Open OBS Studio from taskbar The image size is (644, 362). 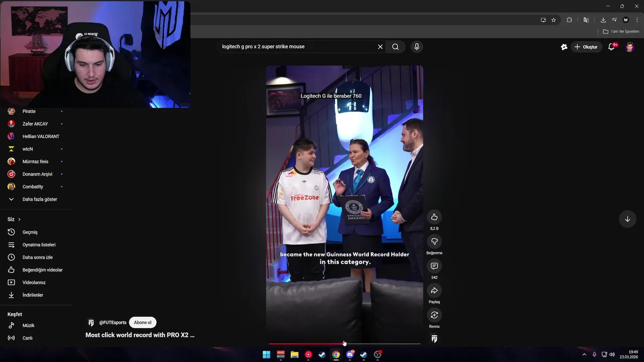coord(377,354)
